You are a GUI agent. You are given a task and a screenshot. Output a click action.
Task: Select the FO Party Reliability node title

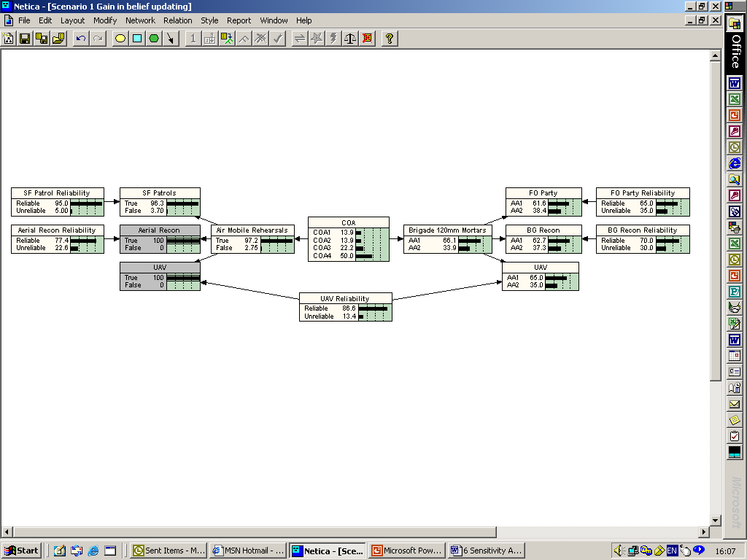pyautogui.click(x=643, y=192)
